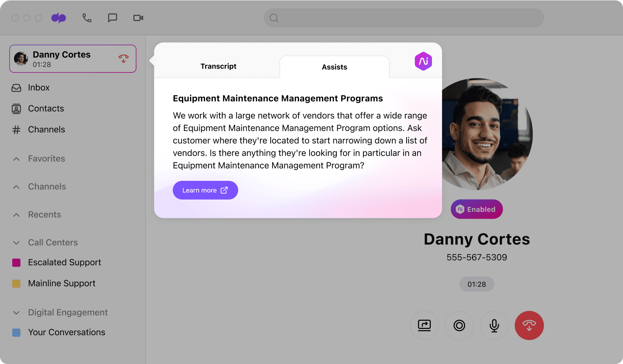Open Danny Cortes small avatar in sidebar
Screen dimensions: 623x364
(x=21, y=59)
